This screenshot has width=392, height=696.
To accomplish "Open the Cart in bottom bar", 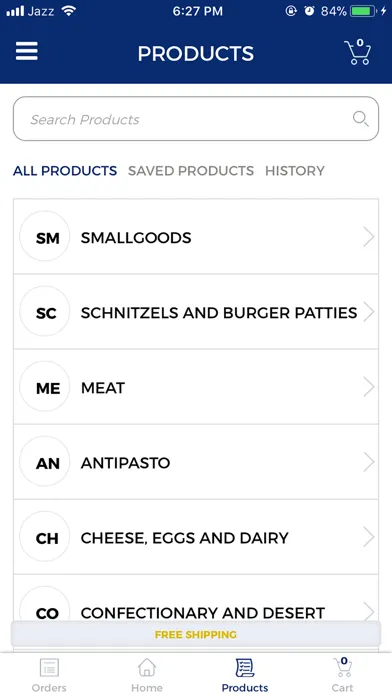I will point(343,675).
